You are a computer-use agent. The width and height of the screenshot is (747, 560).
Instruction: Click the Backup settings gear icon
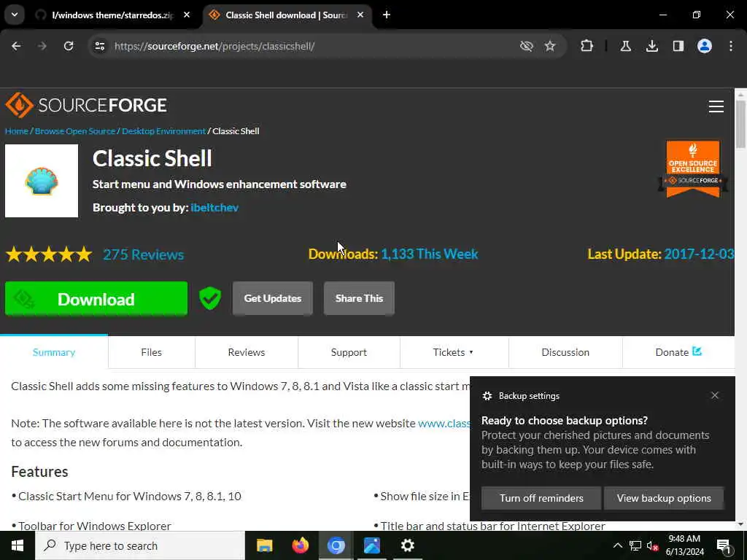click(487, 396)
